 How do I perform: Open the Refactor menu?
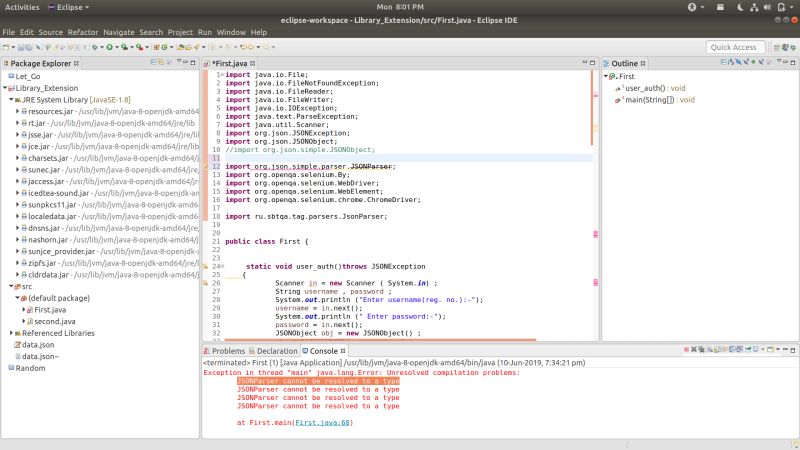click(83, 32)
